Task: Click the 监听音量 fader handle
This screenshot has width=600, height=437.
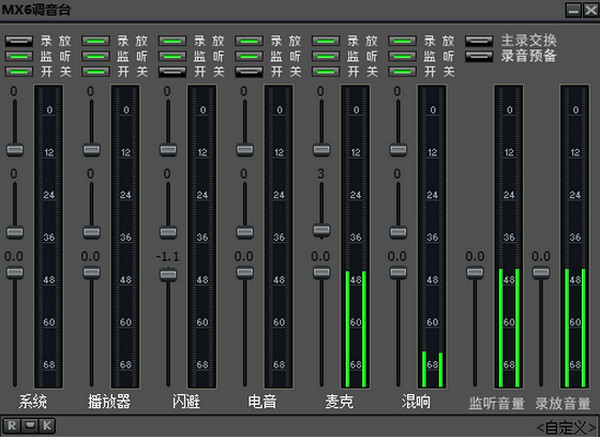Action: [x=475, y=273]
